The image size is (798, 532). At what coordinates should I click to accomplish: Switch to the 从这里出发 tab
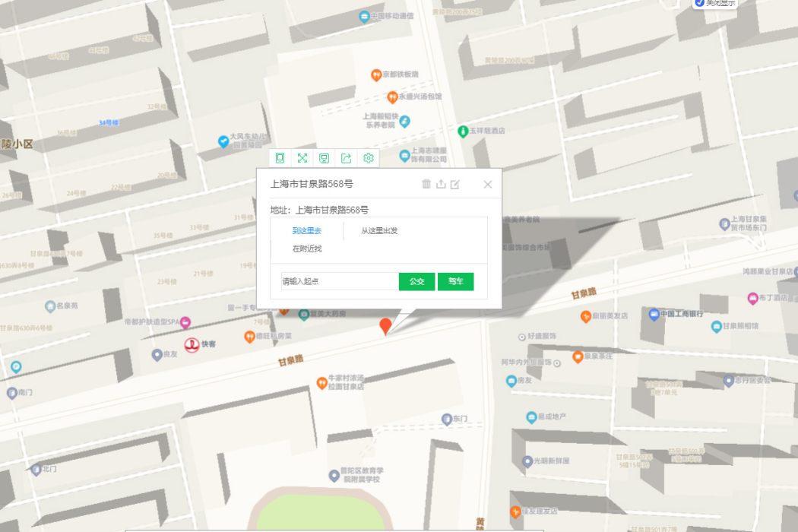click(379, 230)
